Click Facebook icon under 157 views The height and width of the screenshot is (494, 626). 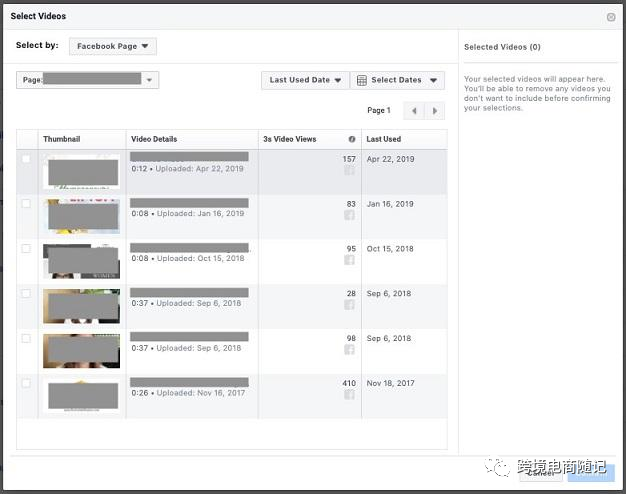pyautogui.click(x=349, y=171)
